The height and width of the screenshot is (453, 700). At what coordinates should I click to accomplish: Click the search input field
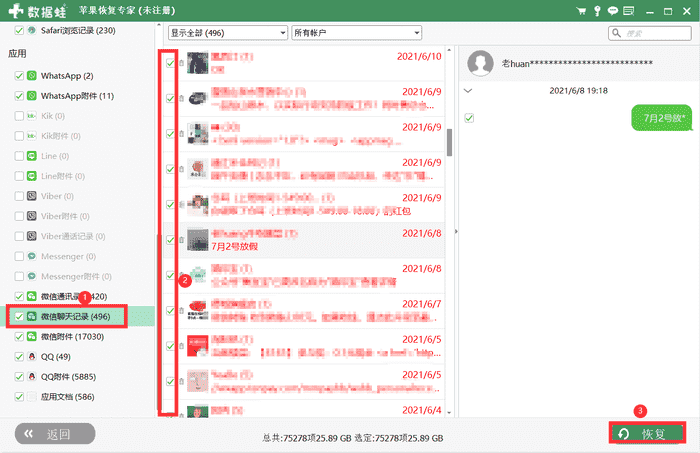click(650, 33)
